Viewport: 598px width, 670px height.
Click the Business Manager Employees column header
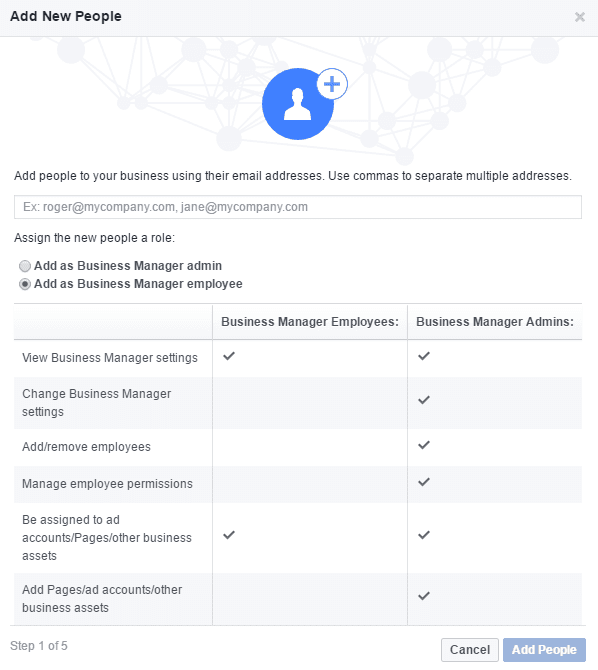(310, 322)
